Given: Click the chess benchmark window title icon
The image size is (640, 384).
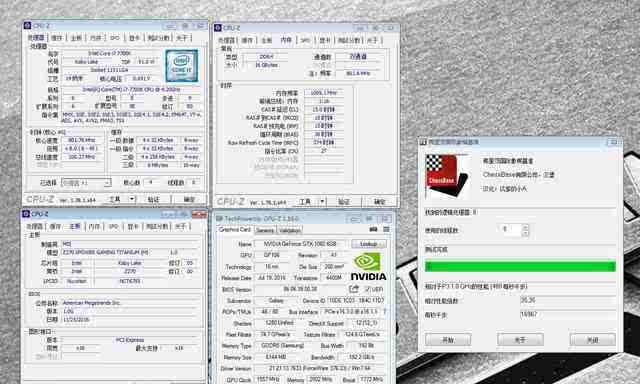Looking at the screenshot, I should [423, 142].
